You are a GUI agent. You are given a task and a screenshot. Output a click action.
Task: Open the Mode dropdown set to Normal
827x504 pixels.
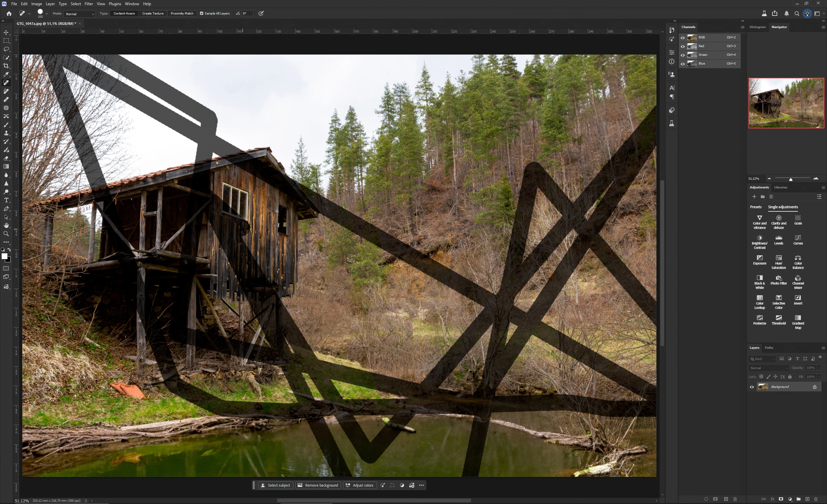click(80, 14)
